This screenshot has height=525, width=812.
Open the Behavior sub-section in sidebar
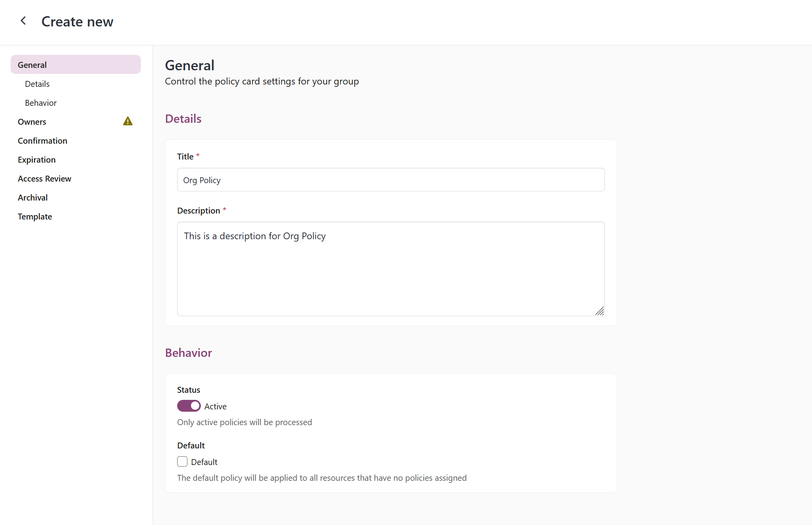coord(41,103)
